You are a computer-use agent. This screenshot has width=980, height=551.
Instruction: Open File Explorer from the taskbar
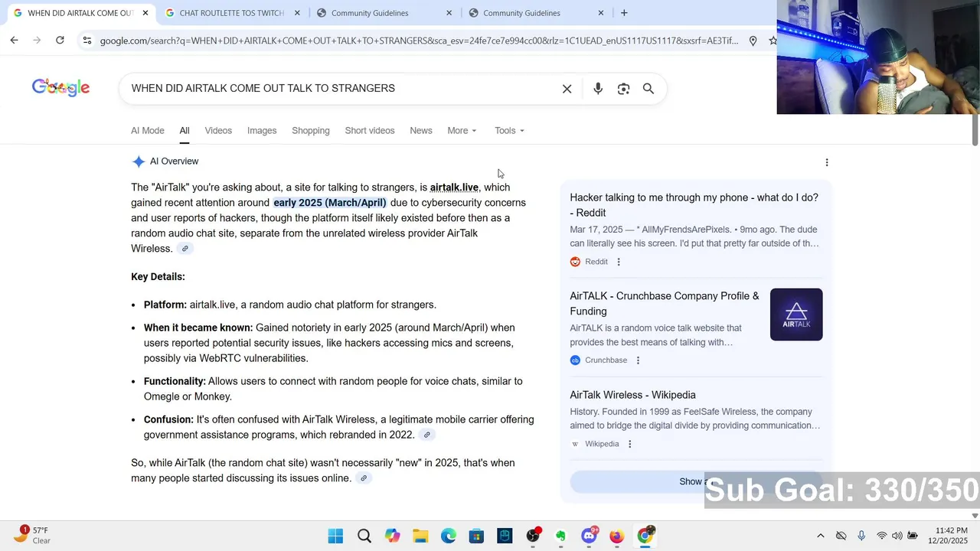[x=420, y=536]
